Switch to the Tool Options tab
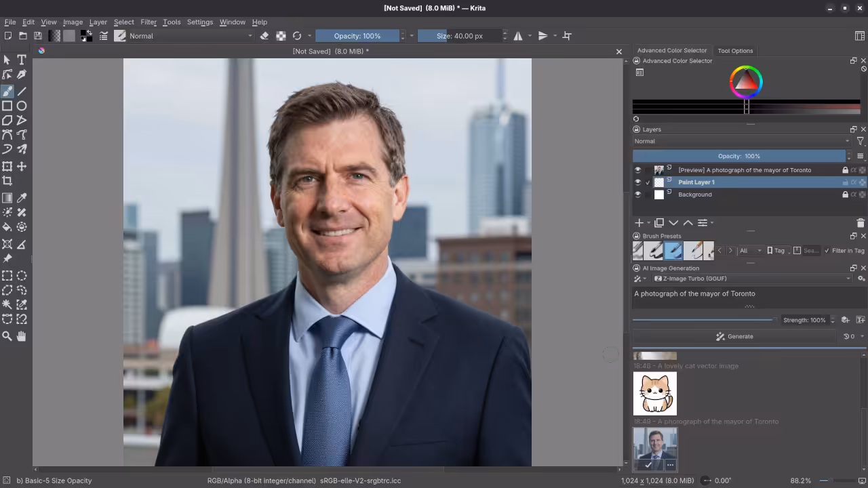Image resolution: width=868 pixels, height=488 pixels. click(735, 51)
